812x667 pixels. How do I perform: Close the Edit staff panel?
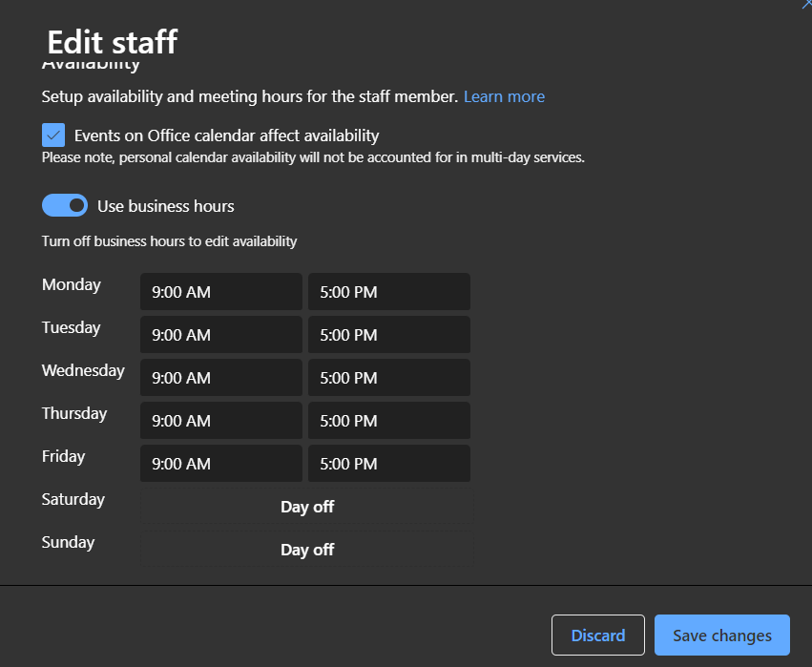click(x=807, y=4)
